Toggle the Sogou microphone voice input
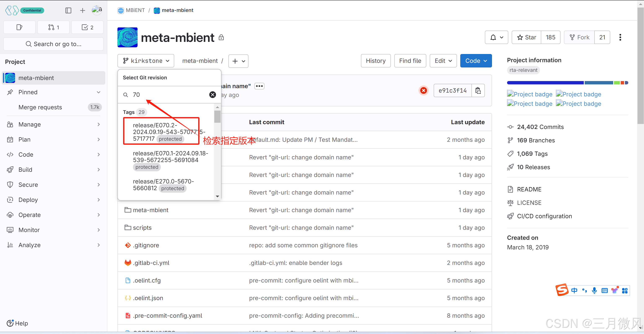Screen dimensions: 644x334 click(594, 290)
